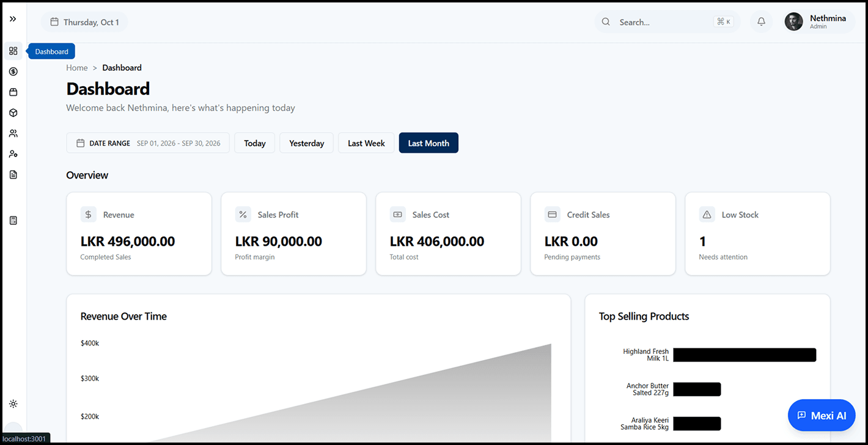Viewport: 868px width, 445px height.
Task: Click the LKR 0.00 credit sales value
Action: tap(571, 241)
